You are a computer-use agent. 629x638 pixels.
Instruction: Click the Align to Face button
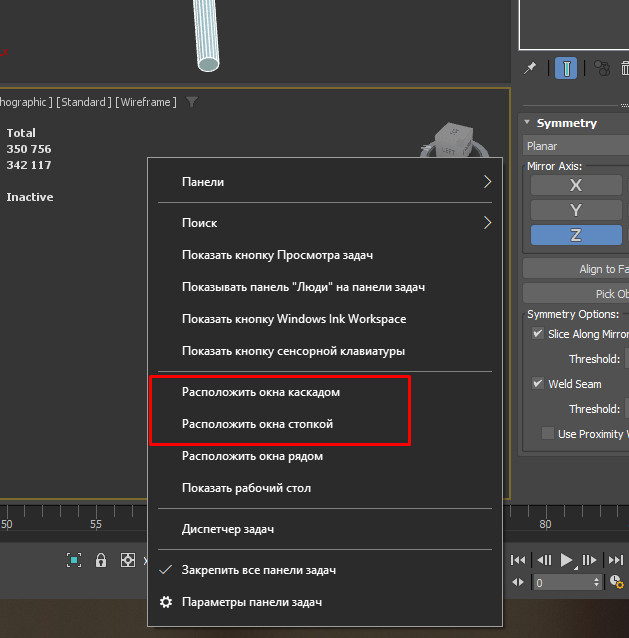[576, 269]
